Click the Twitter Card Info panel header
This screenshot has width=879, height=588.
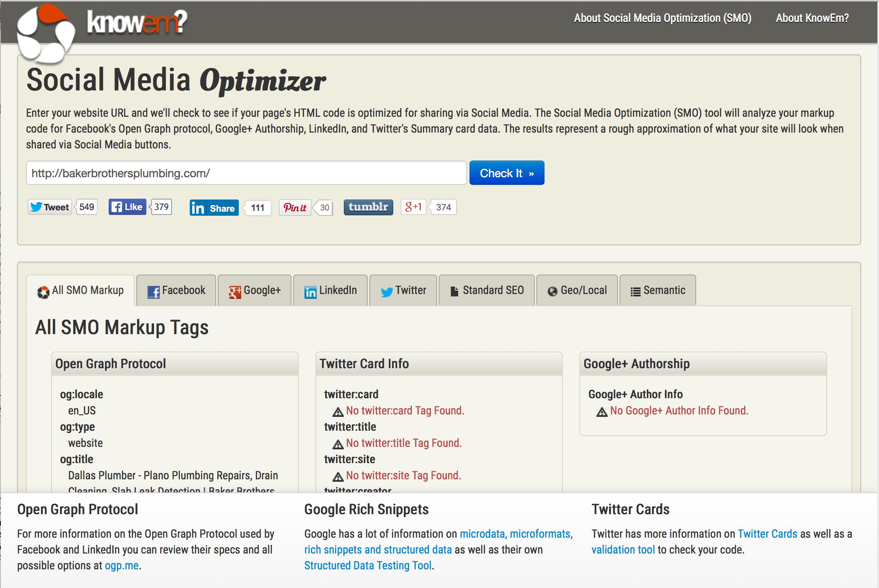coord(439,364)
